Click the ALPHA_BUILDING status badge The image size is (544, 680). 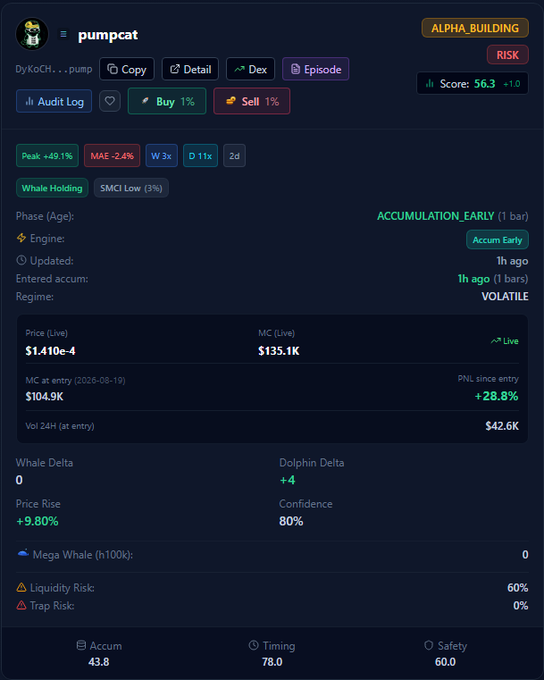click(x=475, y=28)
